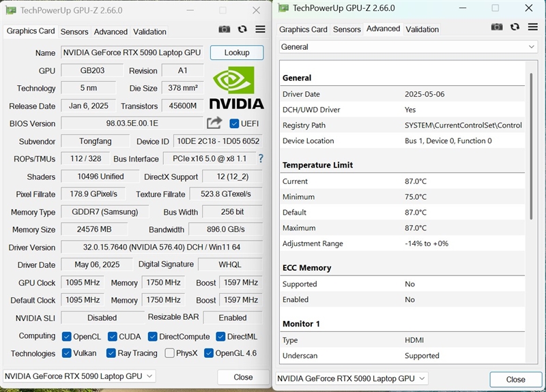The height and width of the screenshot is (392, 546).
Task: Click the BIOS share/export arrow icon
Action: pos(214,123)
